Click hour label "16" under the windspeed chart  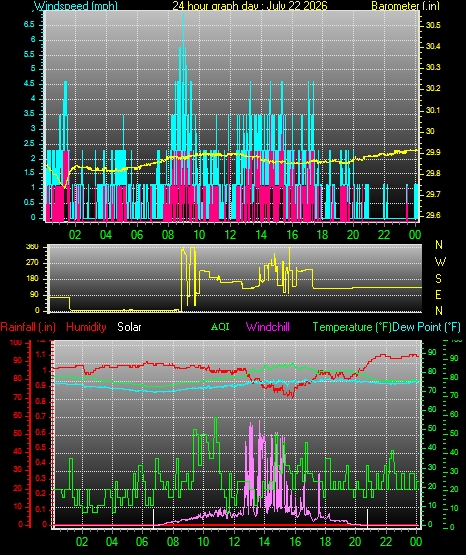coord(292,235)
